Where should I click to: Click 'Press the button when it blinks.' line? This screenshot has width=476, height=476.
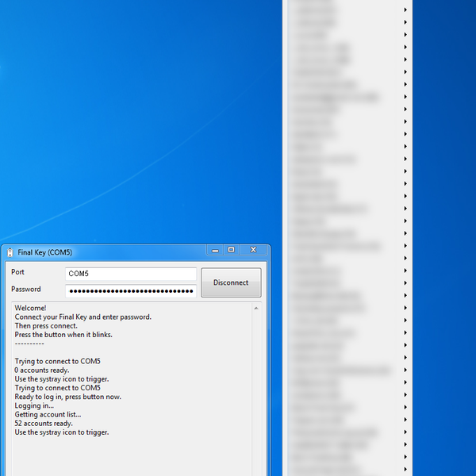[63, 335]
